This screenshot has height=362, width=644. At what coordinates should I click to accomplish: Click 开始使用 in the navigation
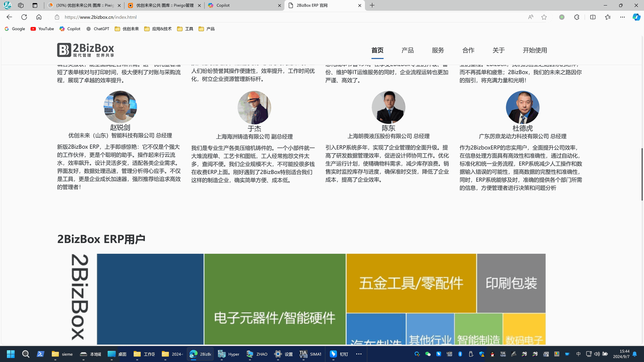(535, 50)
